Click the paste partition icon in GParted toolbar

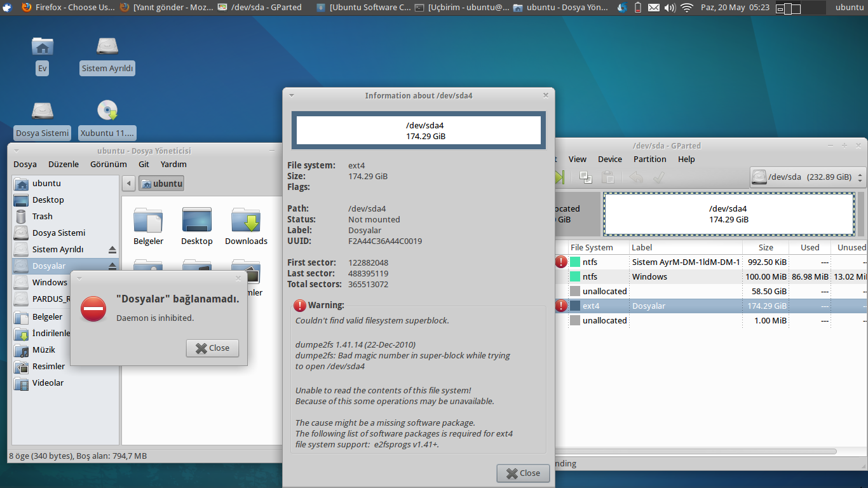[x=607, y=178]
